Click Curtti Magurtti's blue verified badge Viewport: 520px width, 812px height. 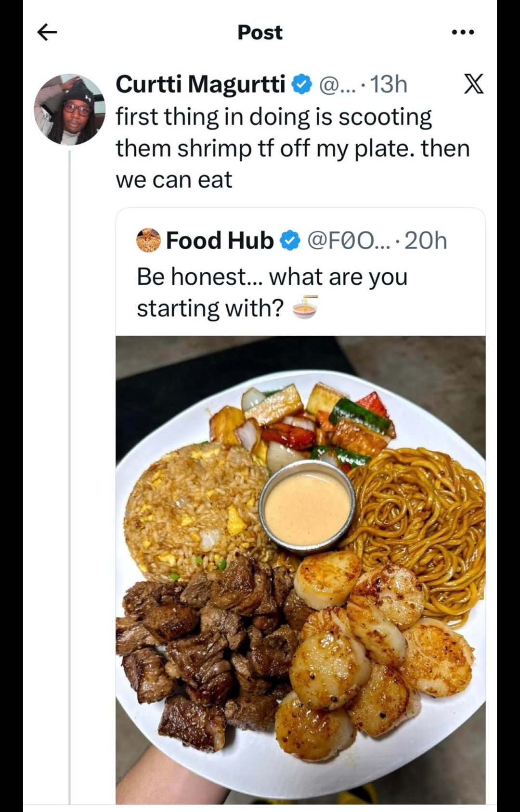pos(302,85)
